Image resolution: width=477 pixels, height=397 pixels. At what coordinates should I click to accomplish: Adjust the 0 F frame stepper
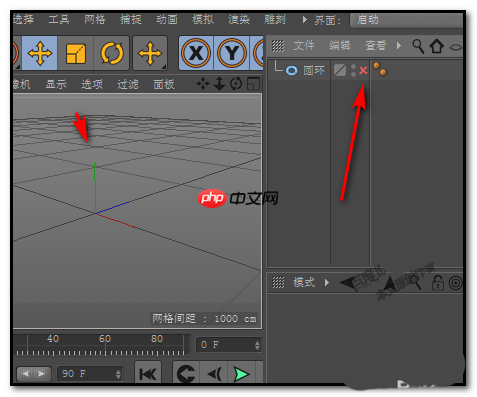pos(257,345)
